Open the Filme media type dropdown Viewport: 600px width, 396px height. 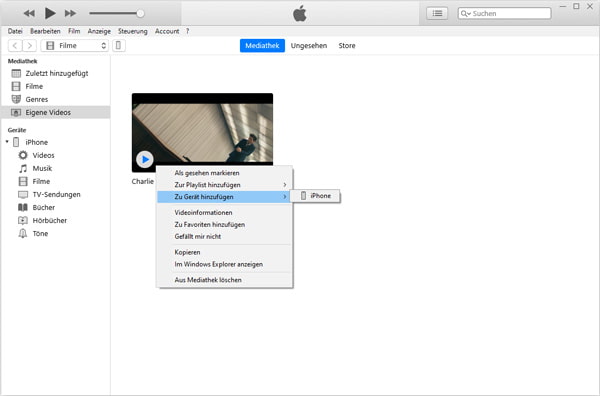pyautogui.click(x=75, y=46)
